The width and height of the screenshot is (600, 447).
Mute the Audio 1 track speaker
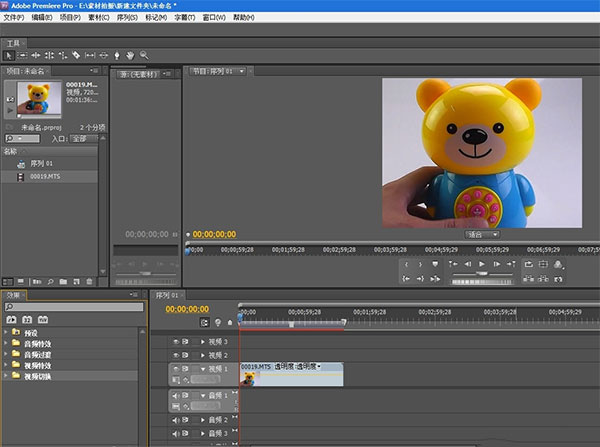(176, 396)
